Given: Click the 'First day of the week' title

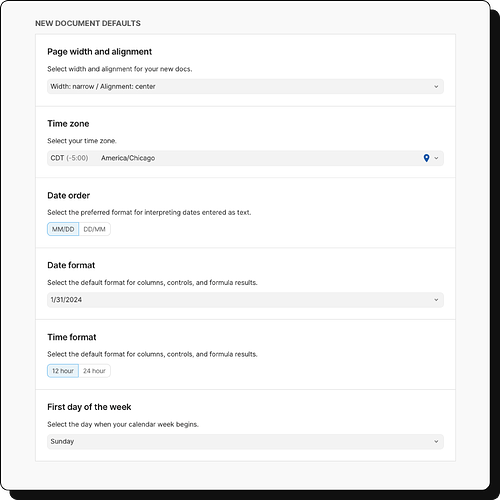Looking at the screenshot, I should coord(89,407).
